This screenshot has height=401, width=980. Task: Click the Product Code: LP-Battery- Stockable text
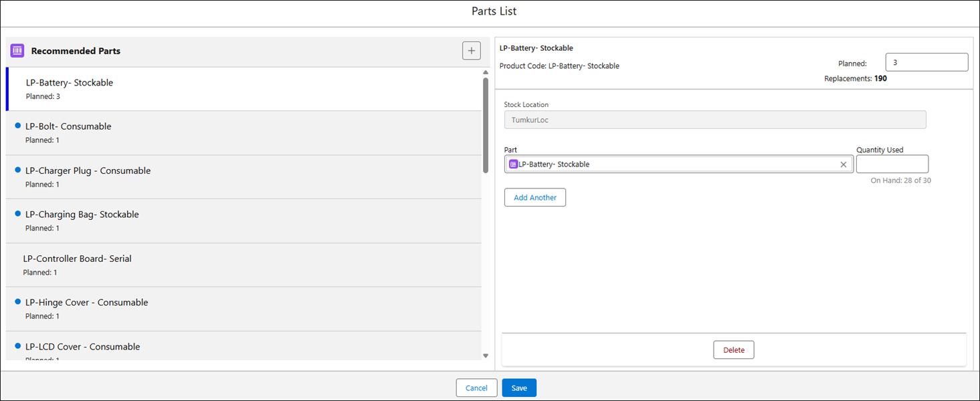pos(559,66)
